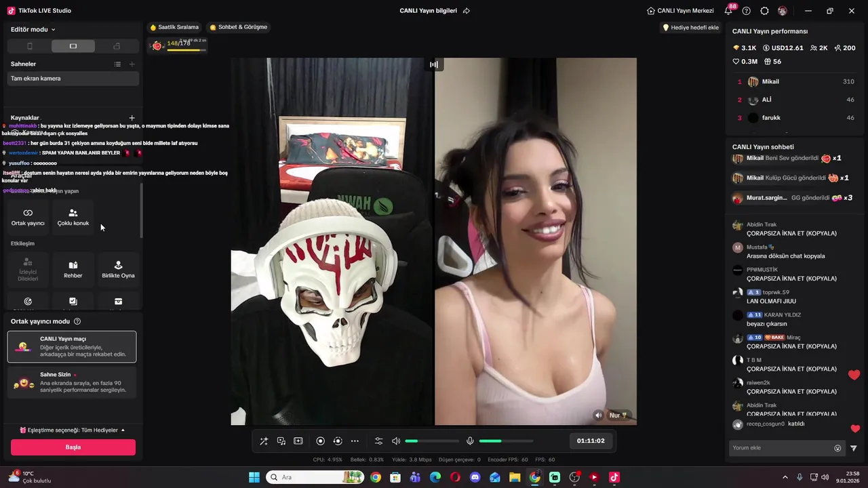Open the profile avatar menu

(x=783, y=11)
